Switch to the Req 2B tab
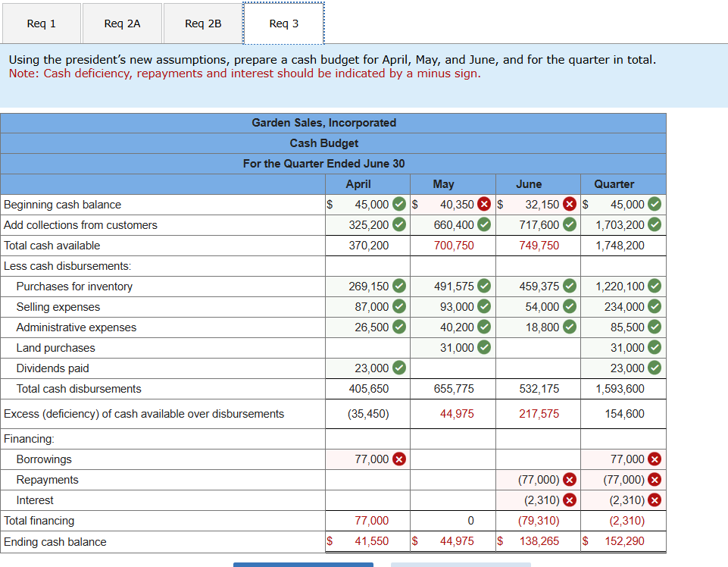The height and width of the screenshot is (567, 728). click(x=203, y=23)
